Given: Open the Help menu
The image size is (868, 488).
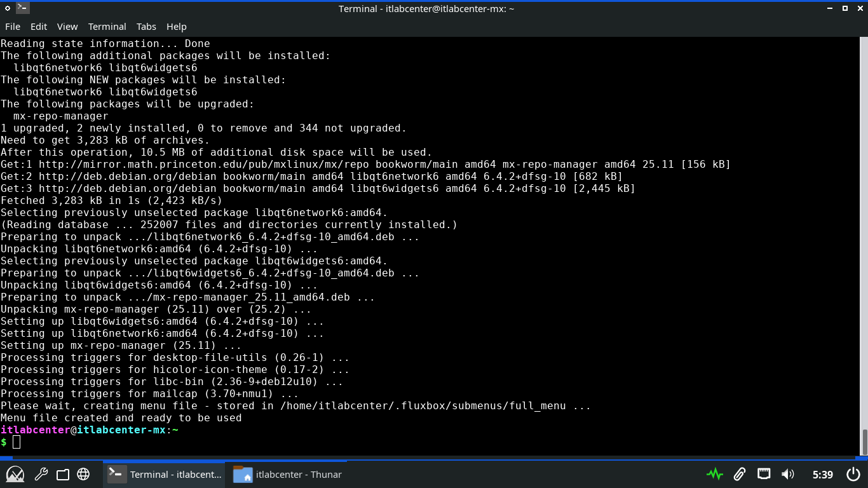Looking at the screenshot, I should pyautogui.click(x=177, y=27).
